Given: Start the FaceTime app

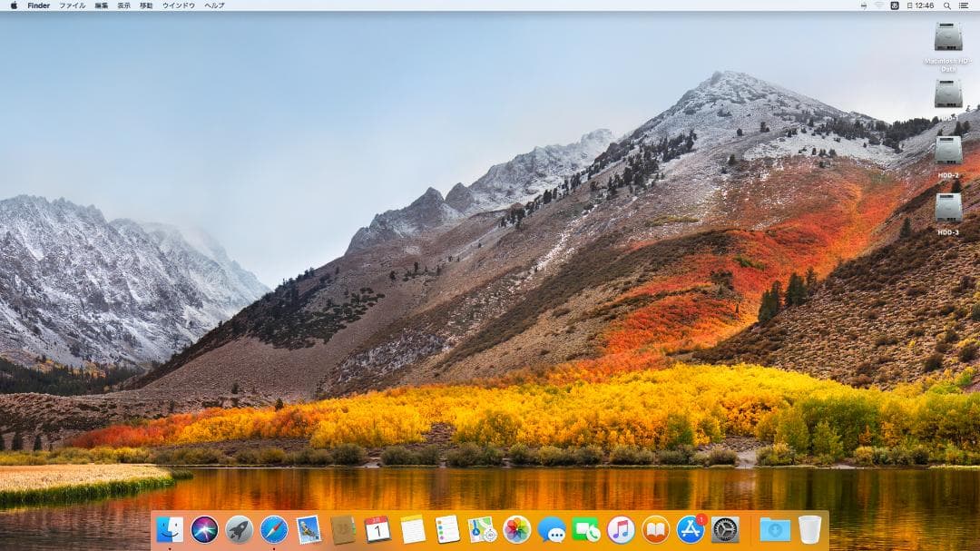Looking at the screenshot, I should point(586,531).
